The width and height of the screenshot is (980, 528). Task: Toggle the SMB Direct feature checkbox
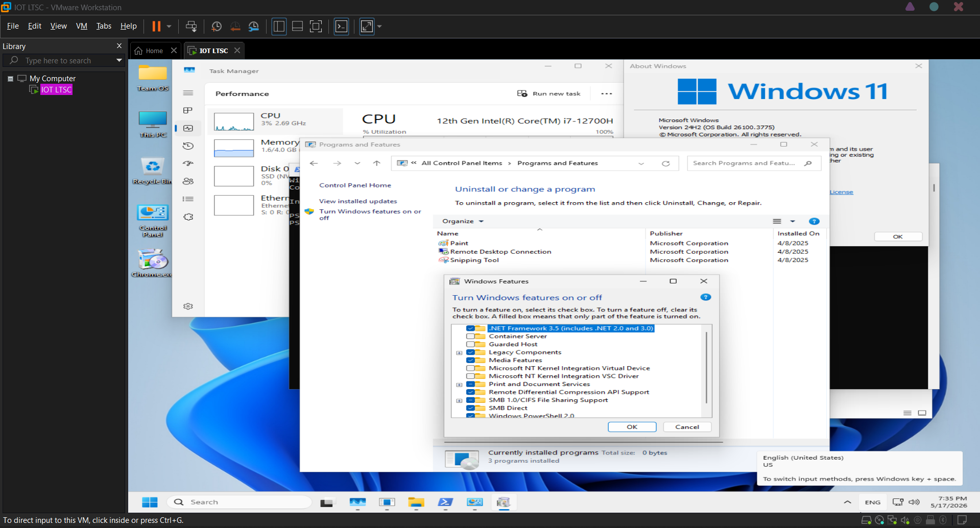pos(470,408)
